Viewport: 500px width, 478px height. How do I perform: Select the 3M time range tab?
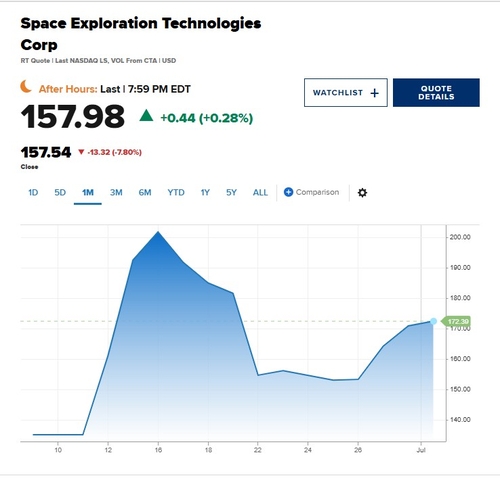click(116, 193)
